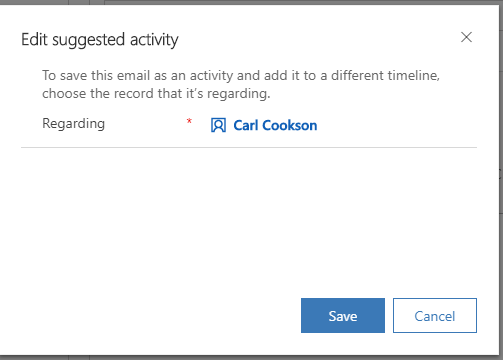Image resolution: width=503 pixels, height=360 pixels.
Task: Click the person record icon in Regarding
Action: pos(218,125)
